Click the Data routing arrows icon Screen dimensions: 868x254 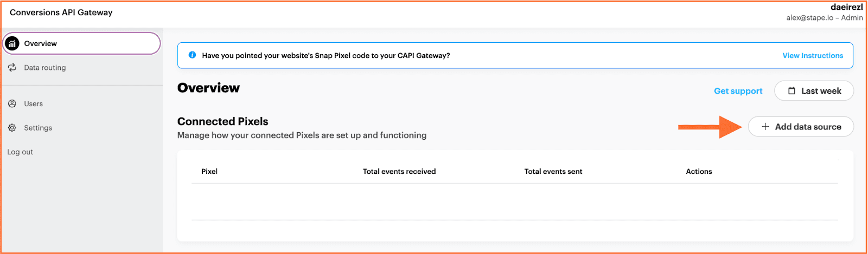click(12, 68)
